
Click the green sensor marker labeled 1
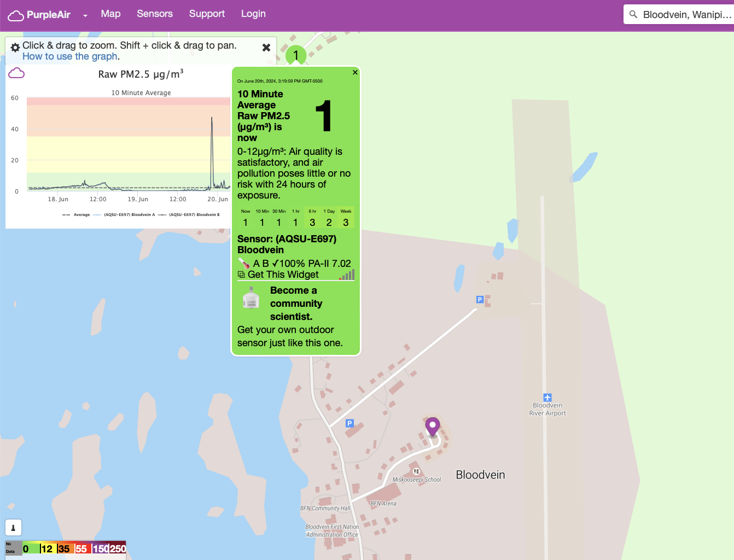click(x=296, y=55)
